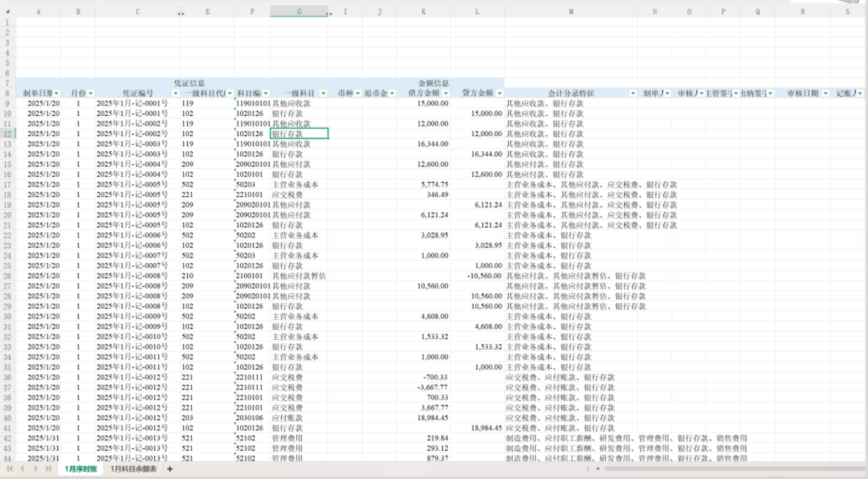Select column M header

(571, 12)
